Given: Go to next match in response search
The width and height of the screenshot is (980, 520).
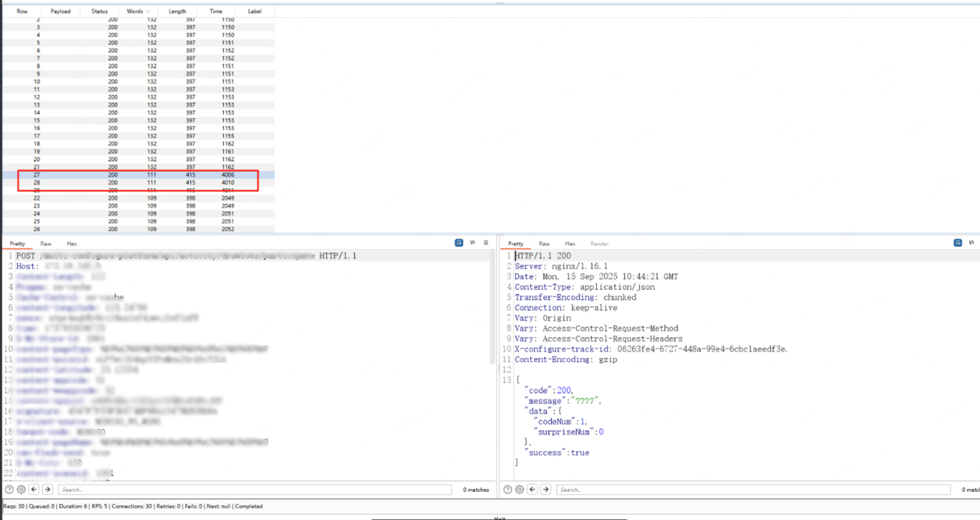Looking at the screenshot, I should pos(546,489).
